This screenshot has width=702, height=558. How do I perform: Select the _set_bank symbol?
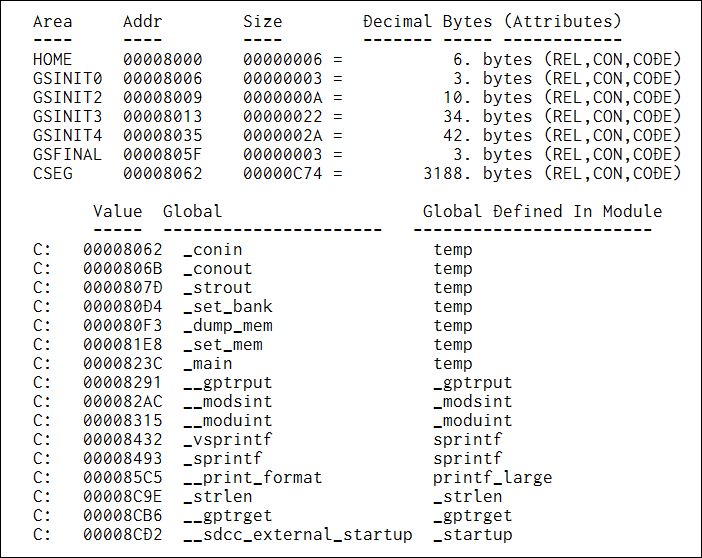(227, 307)
